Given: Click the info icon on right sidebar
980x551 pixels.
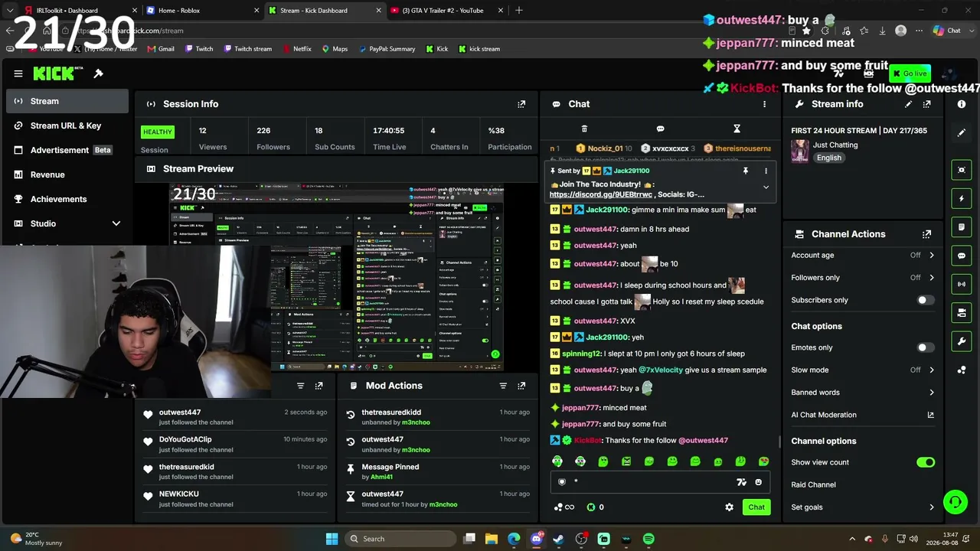Looking at the screenshot, I should [x=962, y=104].
